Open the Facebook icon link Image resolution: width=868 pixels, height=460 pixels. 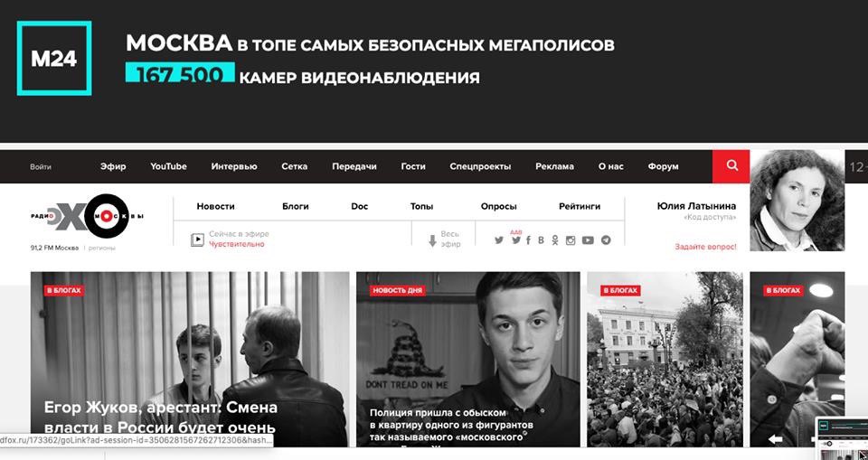[528, 240]
